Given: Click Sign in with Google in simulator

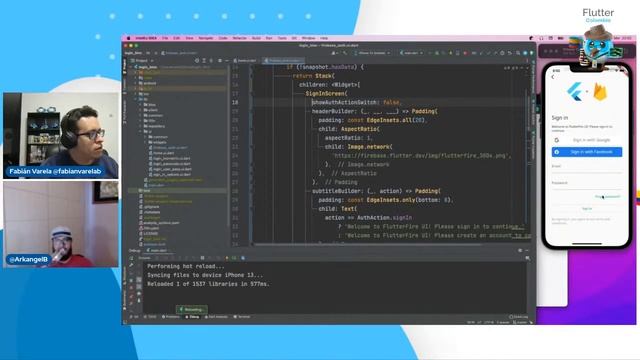Looking at the screenshot, I should [587, 140].
